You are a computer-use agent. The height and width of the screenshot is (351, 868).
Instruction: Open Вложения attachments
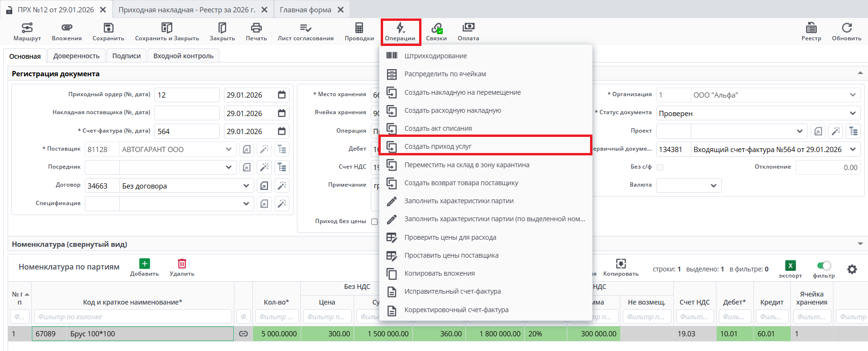tap(67, 32)
